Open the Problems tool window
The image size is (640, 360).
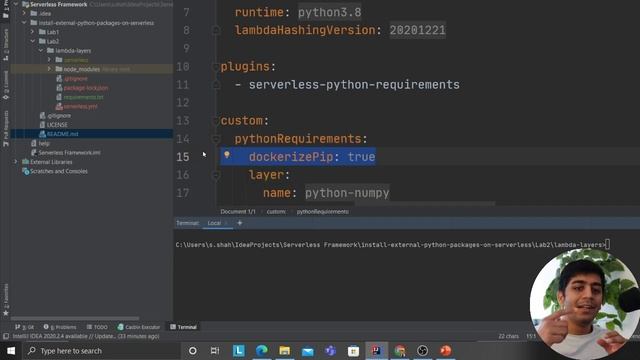pyautogui.click(x=60, y=327)
